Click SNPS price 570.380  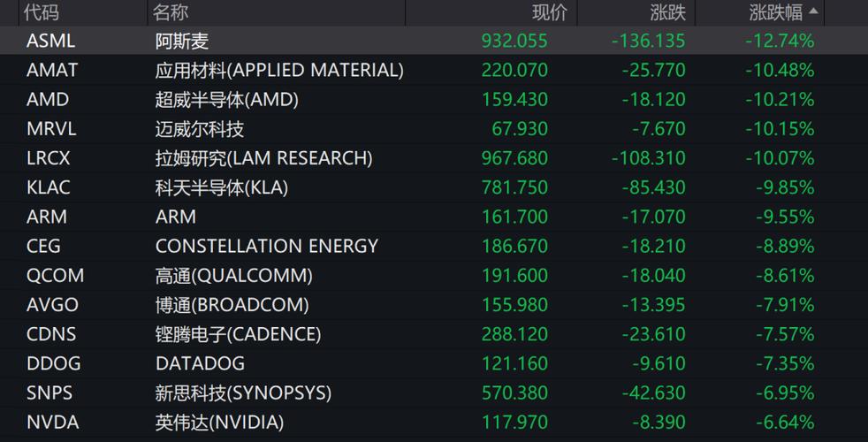pyautogui.click(x=514, y=392)
